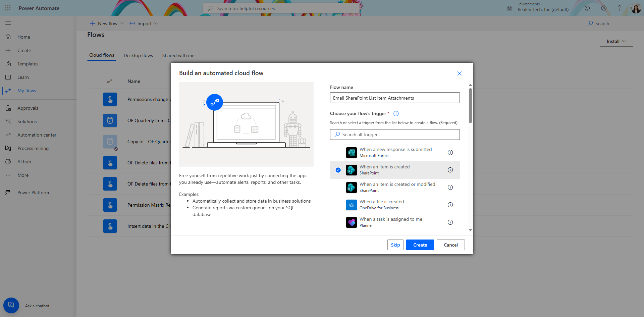Collapse the left navigation hamburger menu
Image resolution: width=644 pixels, height=317 pixels.
point(8,23)
